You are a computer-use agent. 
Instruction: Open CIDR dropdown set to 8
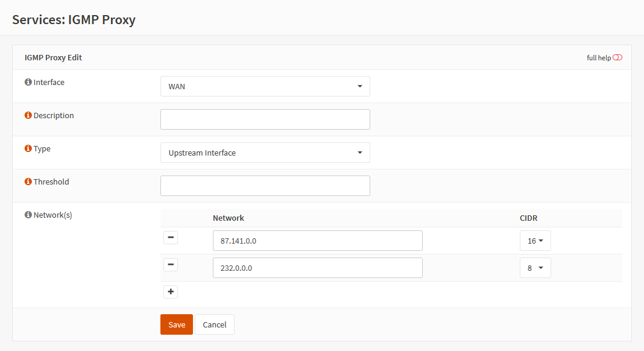535,268
